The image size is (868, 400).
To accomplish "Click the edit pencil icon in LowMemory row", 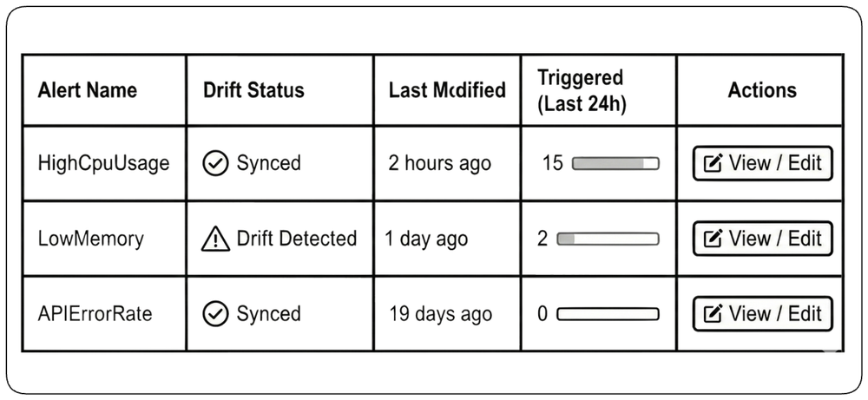I will 712,239.
